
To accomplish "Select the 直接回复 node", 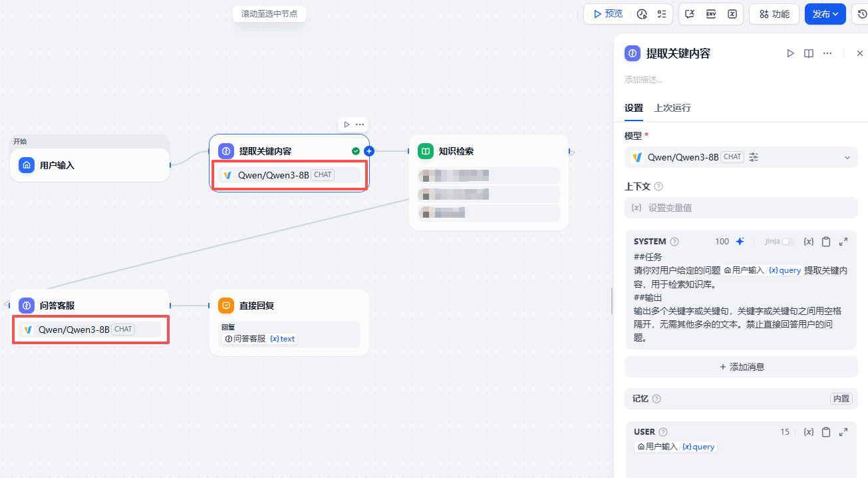I will click(x=289, y=322).
